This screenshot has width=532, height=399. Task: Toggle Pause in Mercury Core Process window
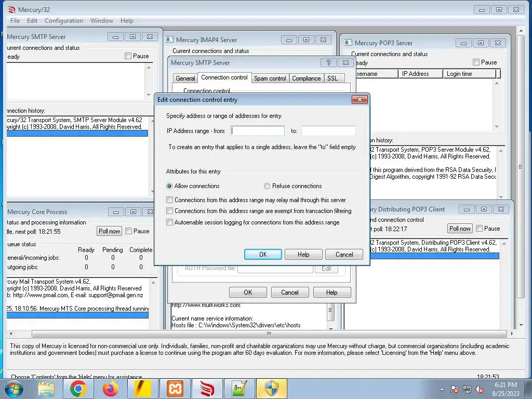coord(129,231)
